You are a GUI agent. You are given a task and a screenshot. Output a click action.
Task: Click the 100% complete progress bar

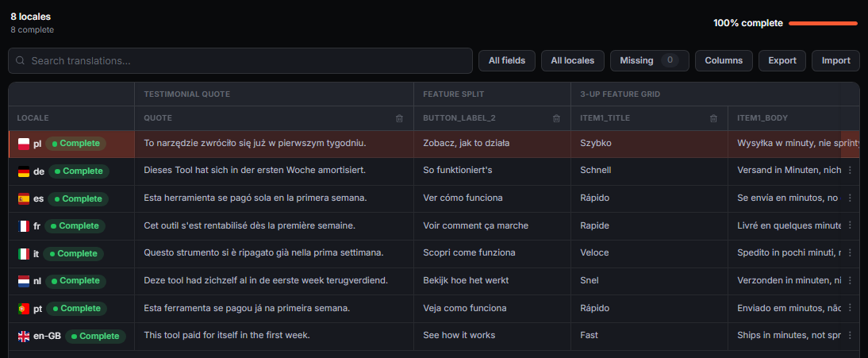point(823,23)
